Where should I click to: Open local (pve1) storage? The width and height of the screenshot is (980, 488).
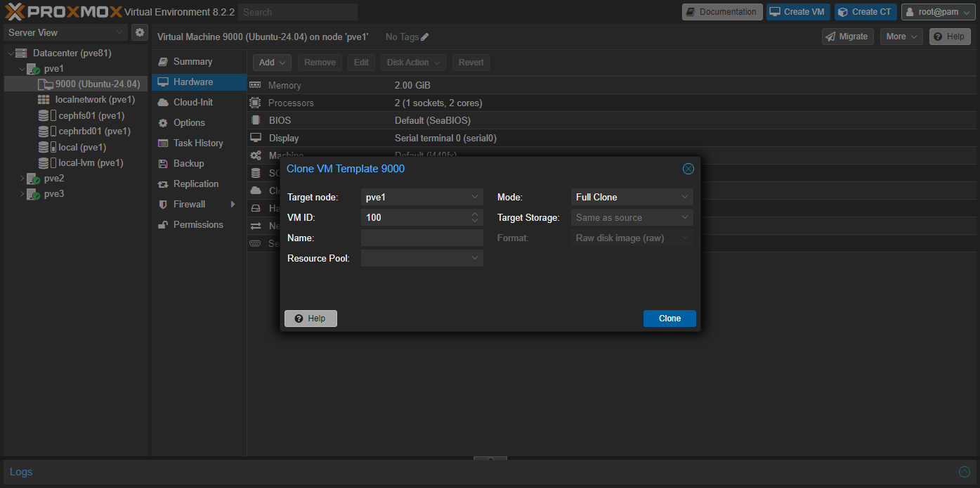[x=82, y=147]
